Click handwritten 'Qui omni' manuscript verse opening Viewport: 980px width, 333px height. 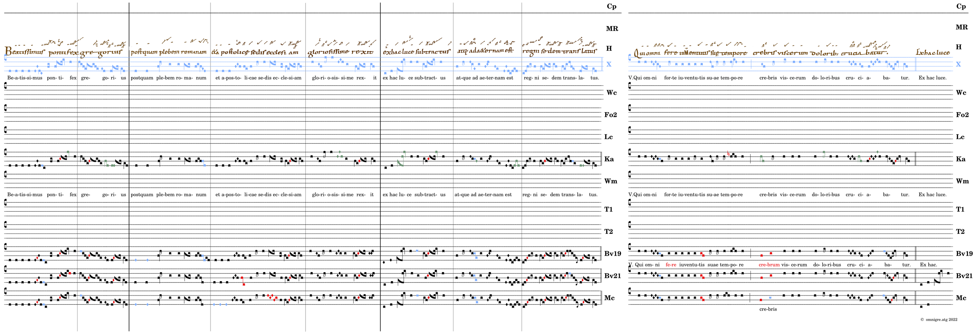pos(647,53)
